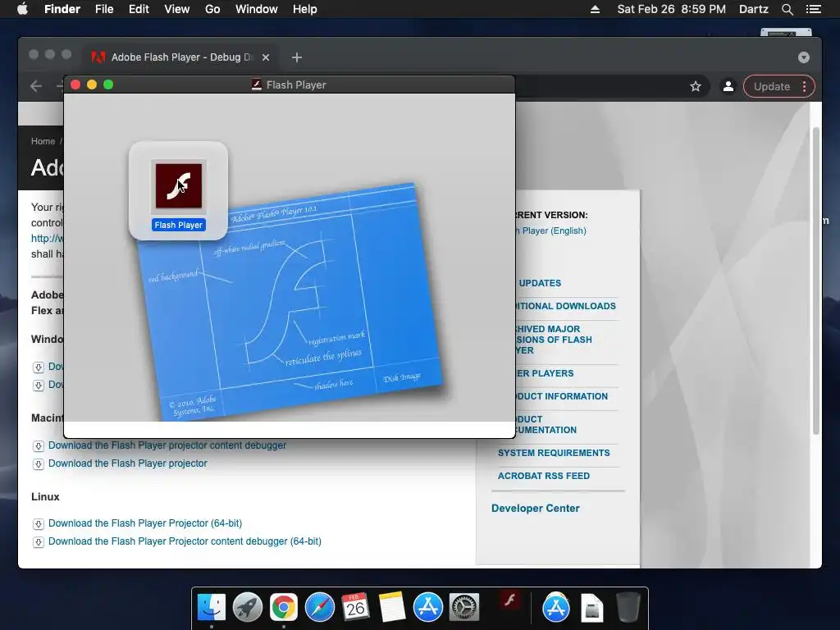Open Flash Player icon in the Dock

pyautogui.click(x=509, y=600)
